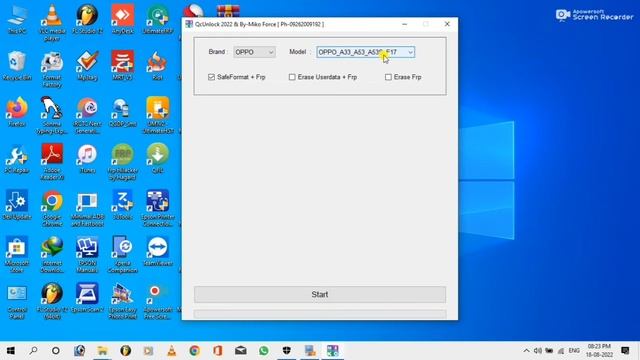Open WhatsApp from the taskbar
This screenshot has height=360, width=640.
pyautogui.click(x=264, y=351)
